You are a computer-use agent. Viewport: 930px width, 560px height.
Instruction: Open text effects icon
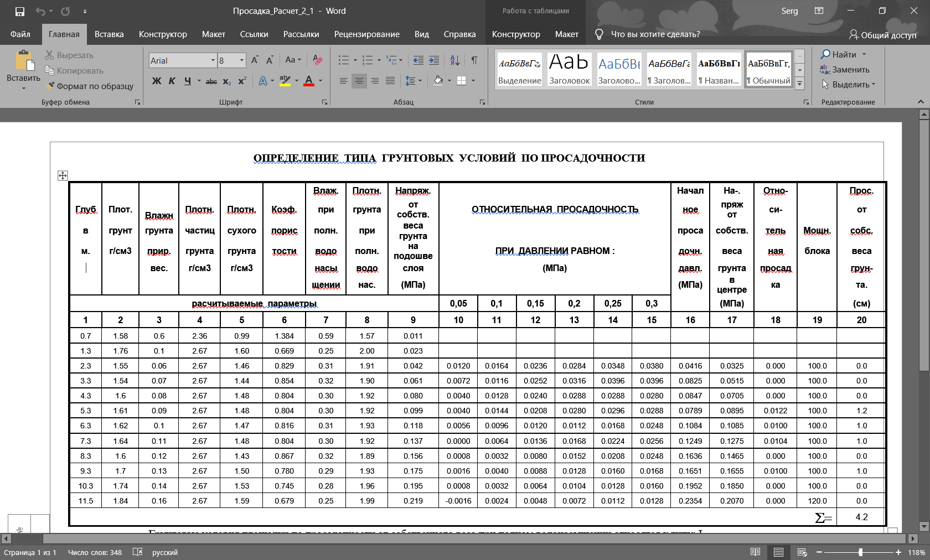pos(263,81)
